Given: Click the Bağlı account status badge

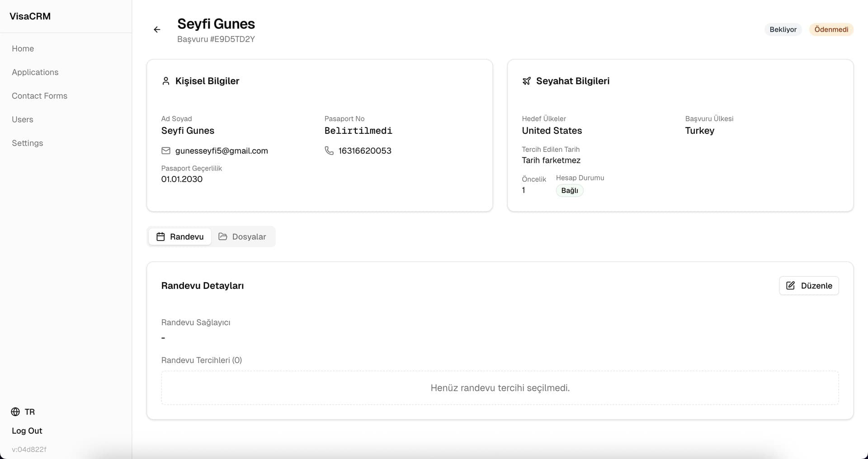Looking at the screenshot, I should pyautogui.click(x=570, y=190).
